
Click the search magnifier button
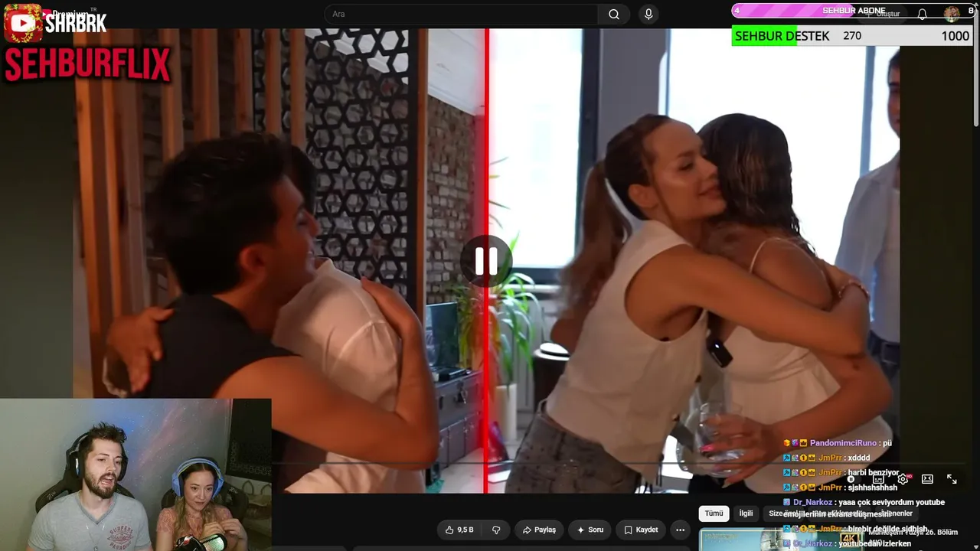click(614, 15)
